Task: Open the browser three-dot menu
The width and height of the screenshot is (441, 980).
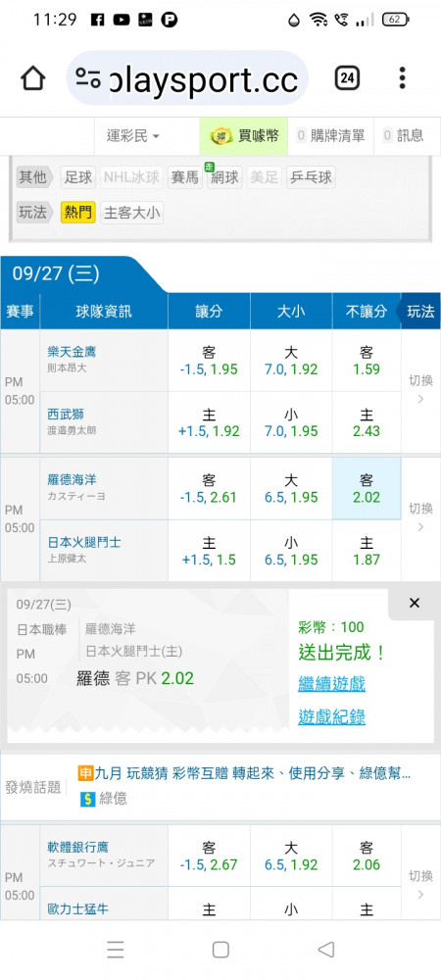Action: pos(402,78)
